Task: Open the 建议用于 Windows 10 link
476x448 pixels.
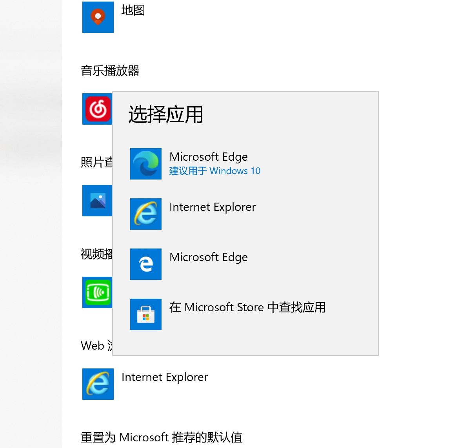Action: (215, 171)
